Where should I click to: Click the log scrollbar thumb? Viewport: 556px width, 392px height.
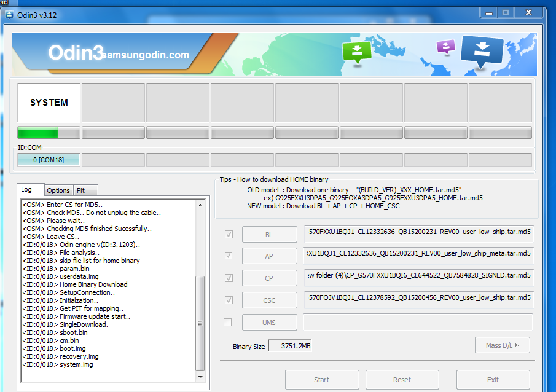[x=200, y=323]
